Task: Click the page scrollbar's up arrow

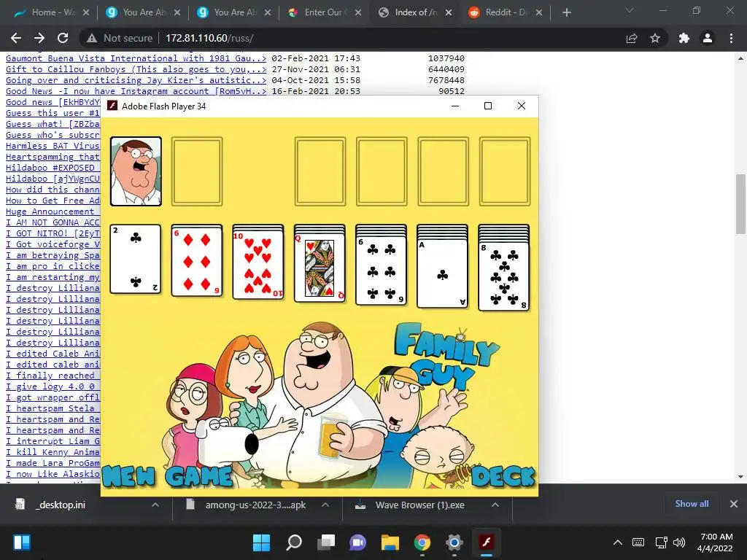Action: coord(740,58)
